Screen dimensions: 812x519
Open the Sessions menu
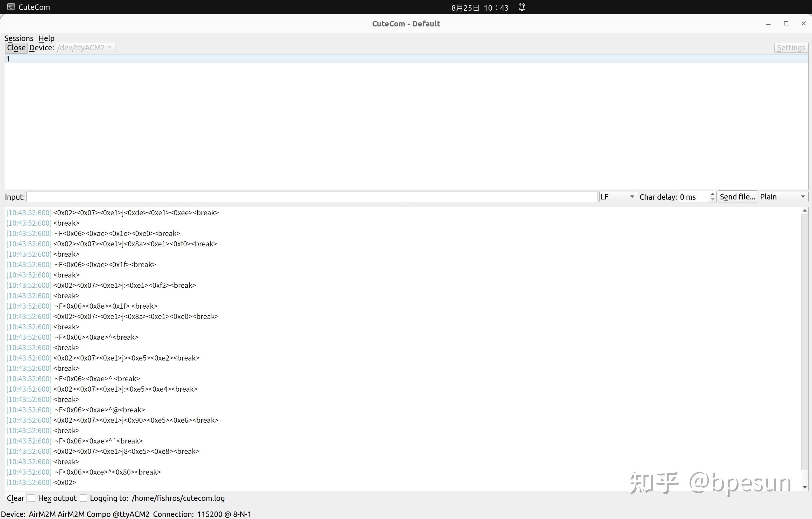point(19,38)
